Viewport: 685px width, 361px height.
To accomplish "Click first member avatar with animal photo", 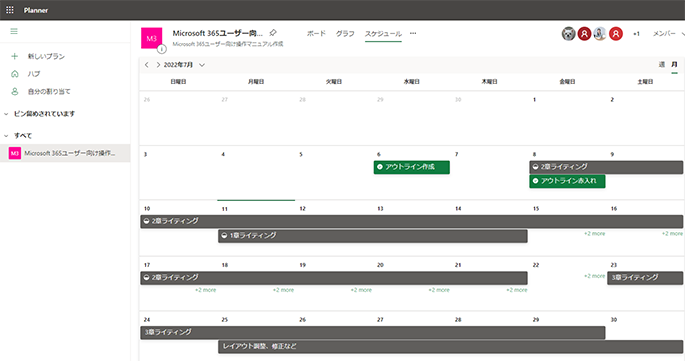I will point(568,34).
